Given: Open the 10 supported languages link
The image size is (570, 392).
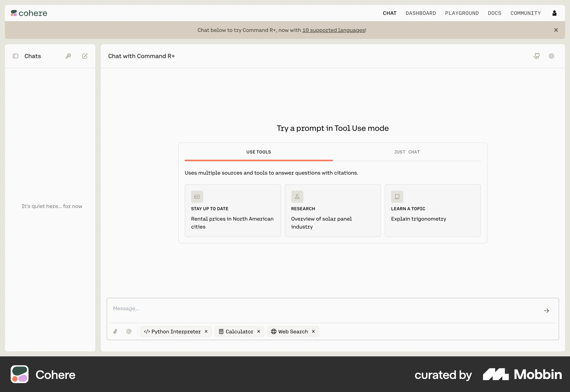Looking at the screenshot, I should [x=333, y=30].
